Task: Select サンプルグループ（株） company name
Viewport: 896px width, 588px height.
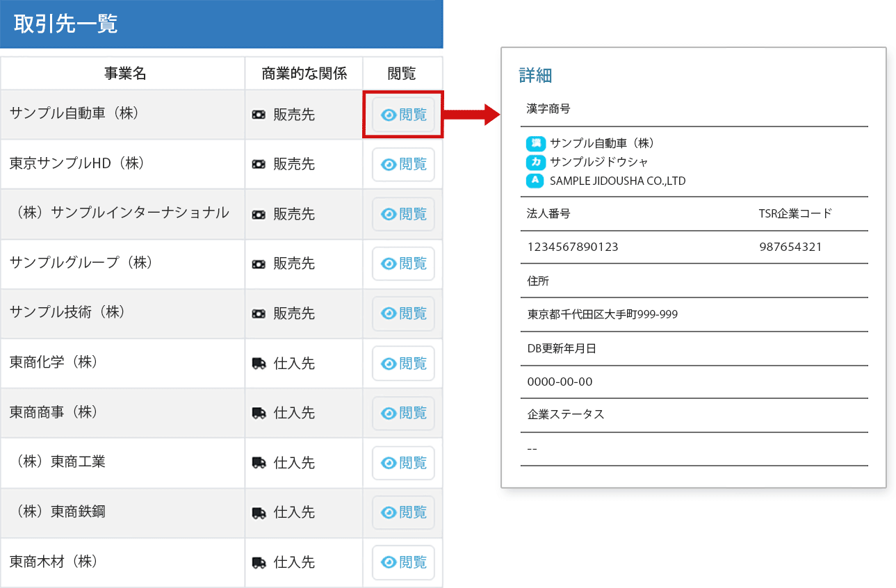Action: [x=81, y=263]
